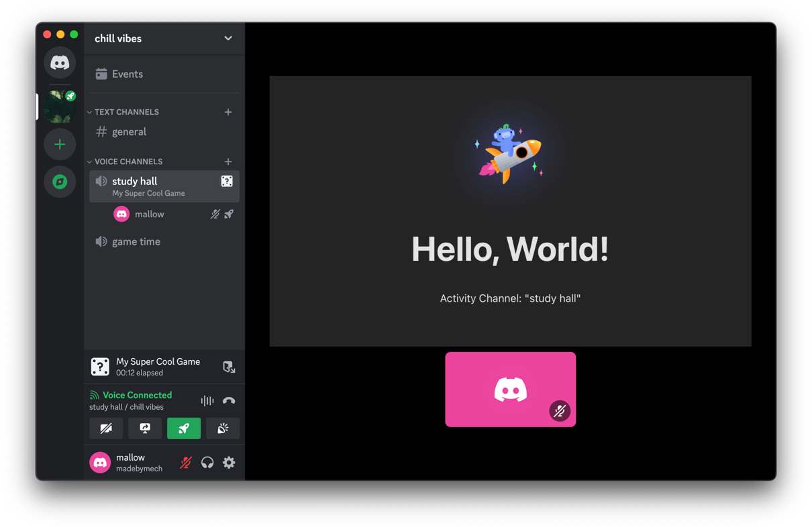Open the chill vibes server dropdown
The width and height of the screenshot is (812, 527).
[x=227, y=38]
